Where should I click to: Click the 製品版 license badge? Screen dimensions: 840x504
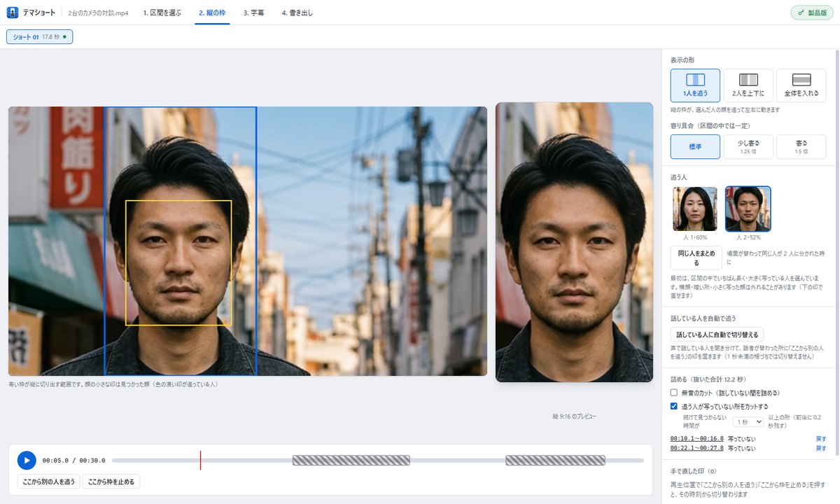[x=812, y=13]
